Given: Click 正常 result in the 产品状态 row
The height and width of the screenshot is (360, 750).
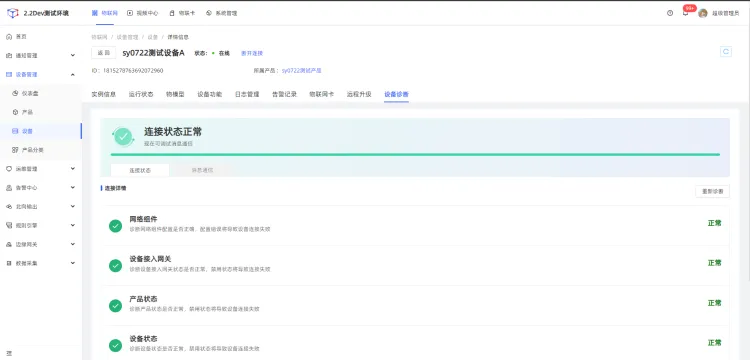Looking at the screenshot, I should (x=715, y=303).
